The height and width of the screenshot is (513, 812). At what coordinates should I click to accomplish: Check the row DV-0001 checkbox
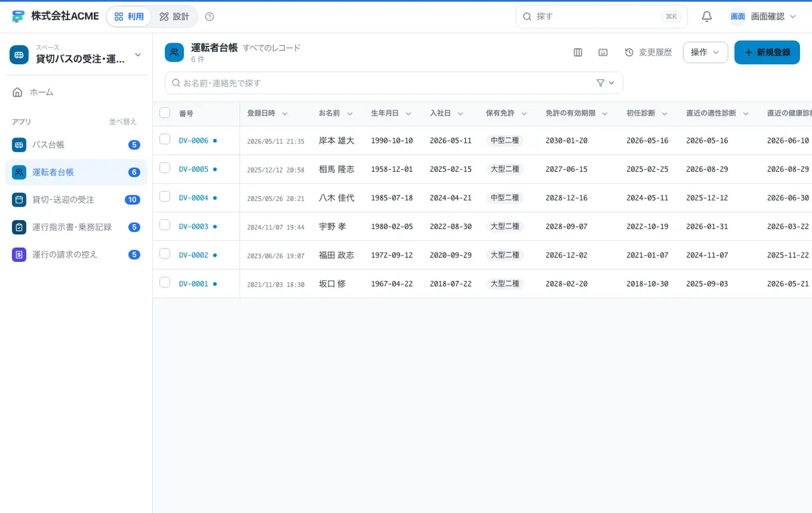pyautogui.click(x=165, y=282)
